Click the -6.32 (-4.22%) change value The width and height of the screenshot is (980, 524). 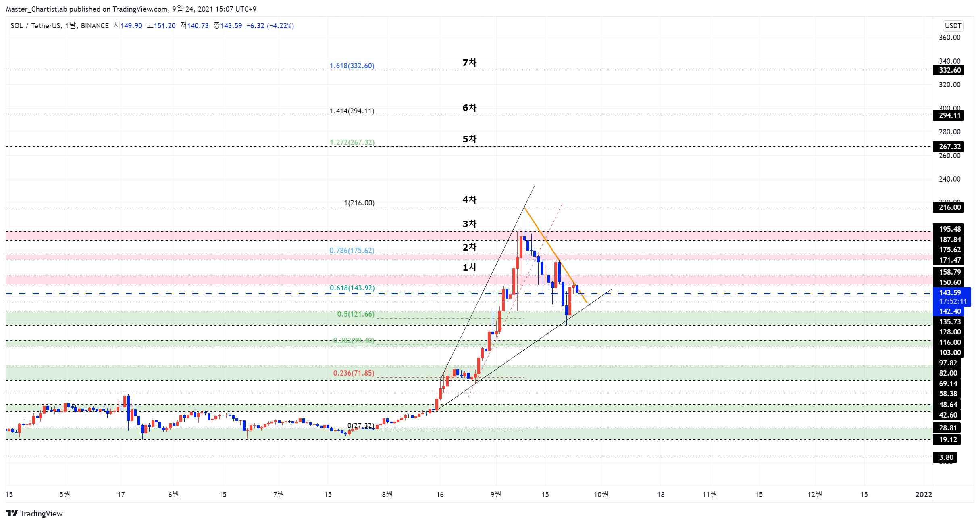pos(270,26)
